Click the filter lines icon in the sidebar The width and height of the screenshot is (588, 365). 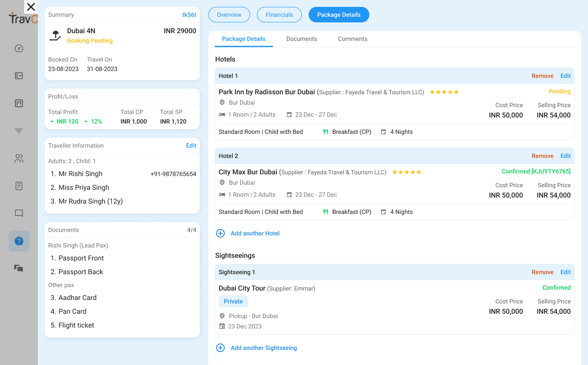(19, 131)
